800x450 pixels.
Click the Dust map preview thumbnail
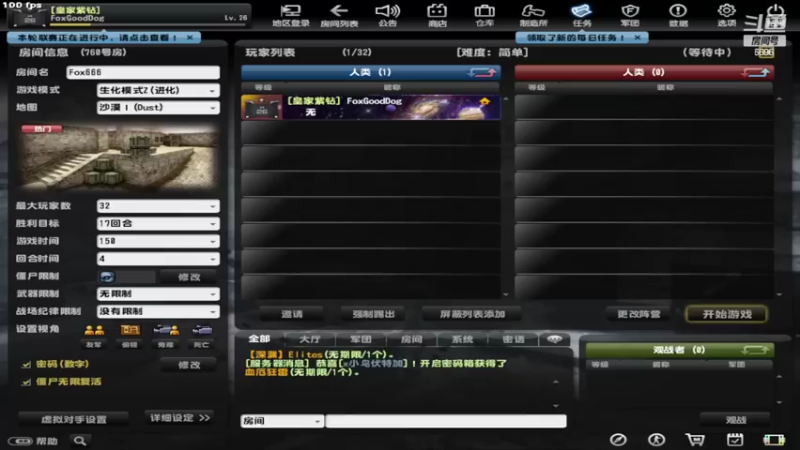tap(118, 157)
